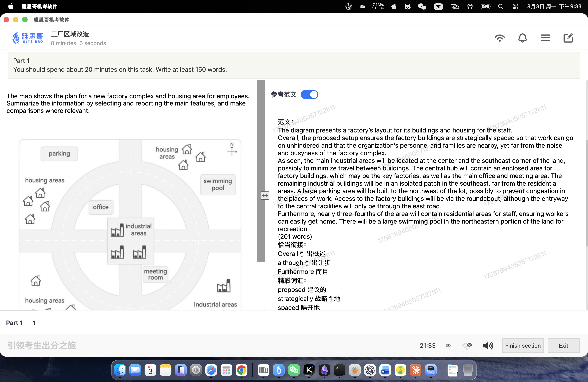Open the 雅思哥 app icon in the dock

278,370
